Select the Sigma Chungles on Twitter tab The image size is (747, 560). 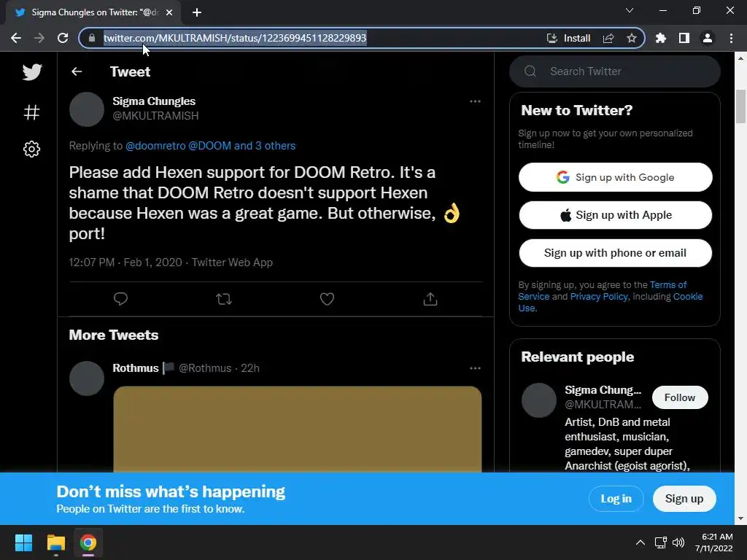[x=93, y=12]
